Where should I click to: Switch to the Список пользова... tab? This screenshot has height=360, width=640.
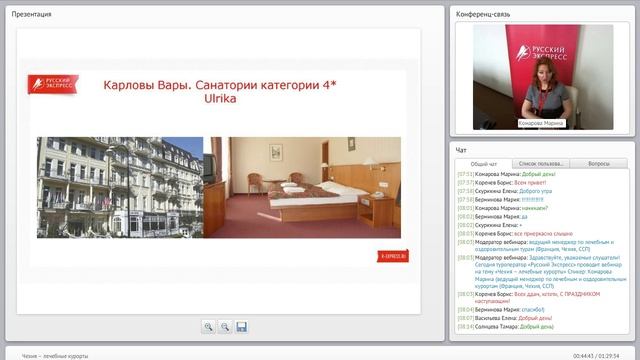tap(541, 164)
